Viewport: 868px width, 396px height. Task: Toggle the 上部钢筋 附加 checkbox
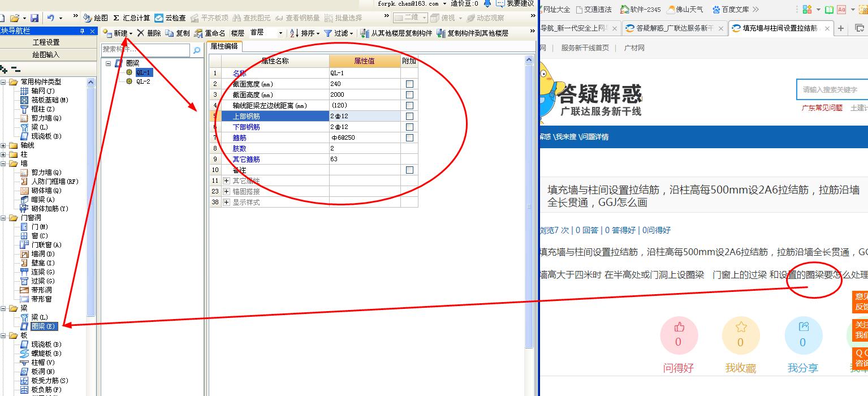[409, 116]
